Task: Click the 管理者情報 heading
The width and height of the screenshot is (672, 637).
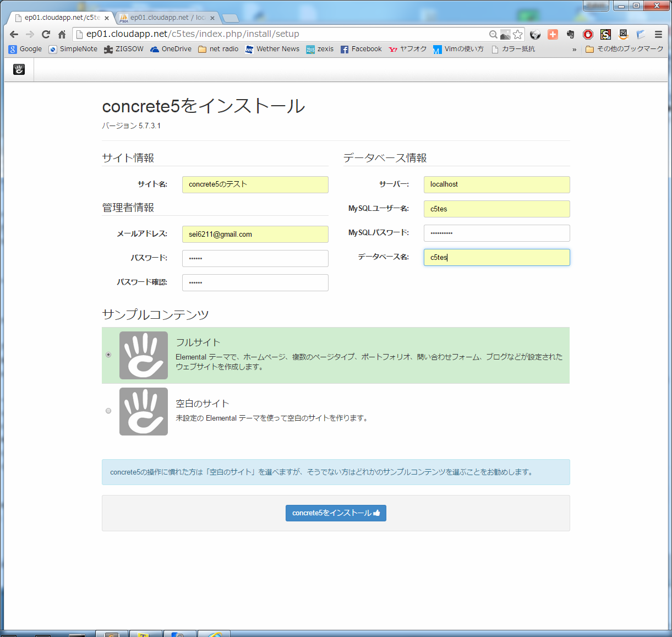Action: 128,208
